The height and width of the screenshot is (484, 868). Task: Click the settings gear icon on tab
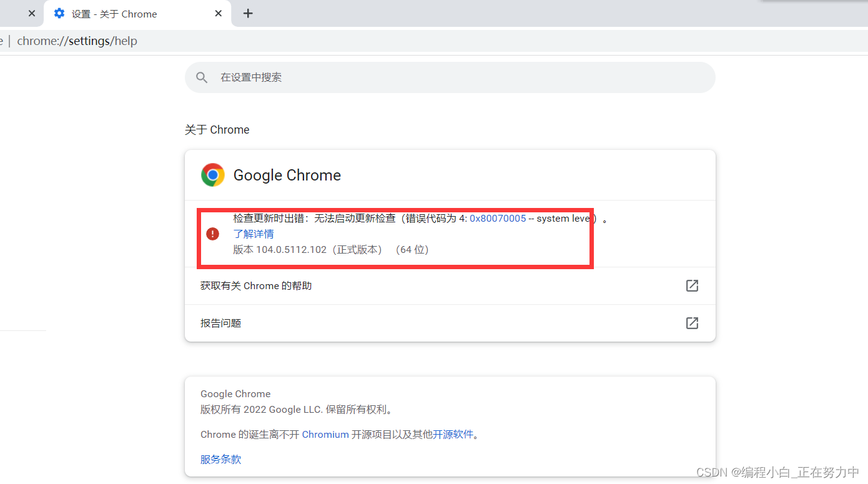point(59,13)
